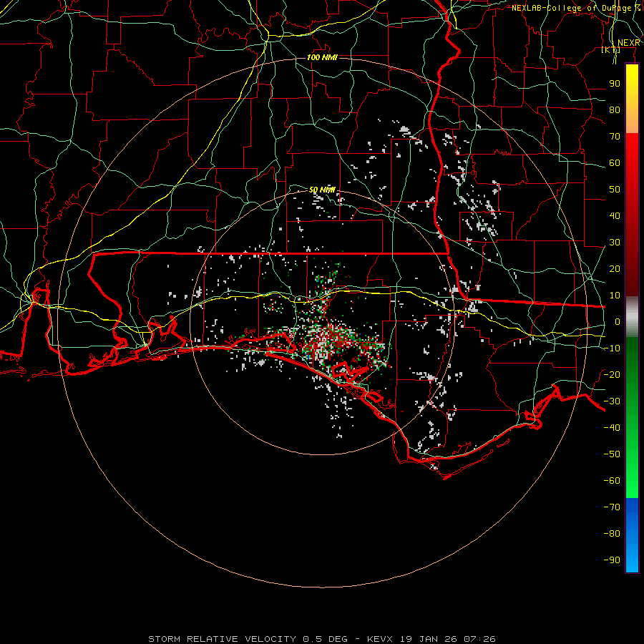Image resolution: width=644 pixels, height=644 pixels.
Task: Click the positive 20 scale label
Action: [x=615, y=268]
